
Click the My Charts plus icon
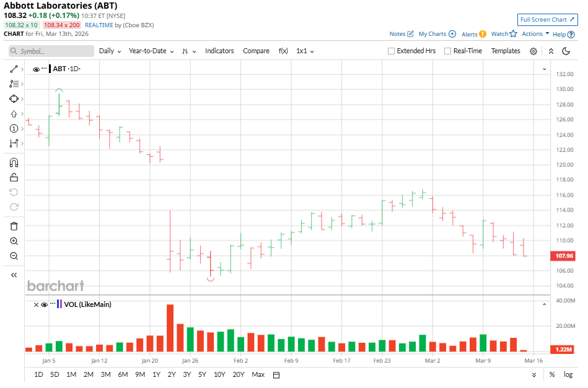coord(452,34)
